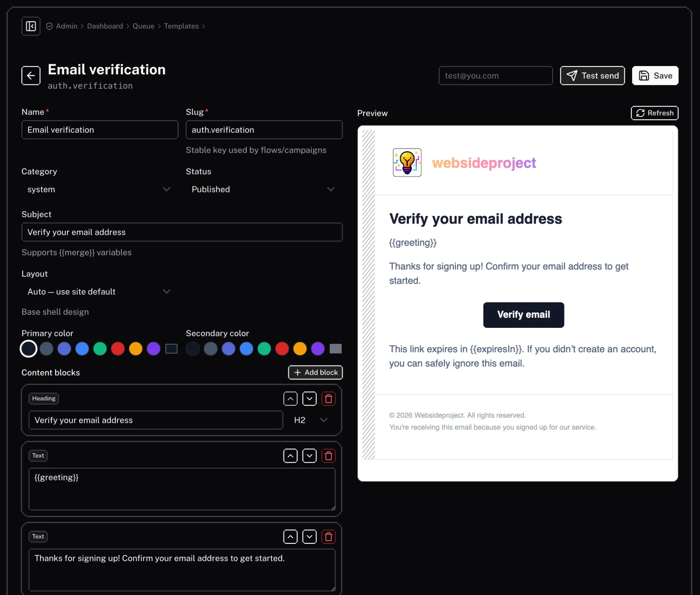Save the email template

point(655,76)
